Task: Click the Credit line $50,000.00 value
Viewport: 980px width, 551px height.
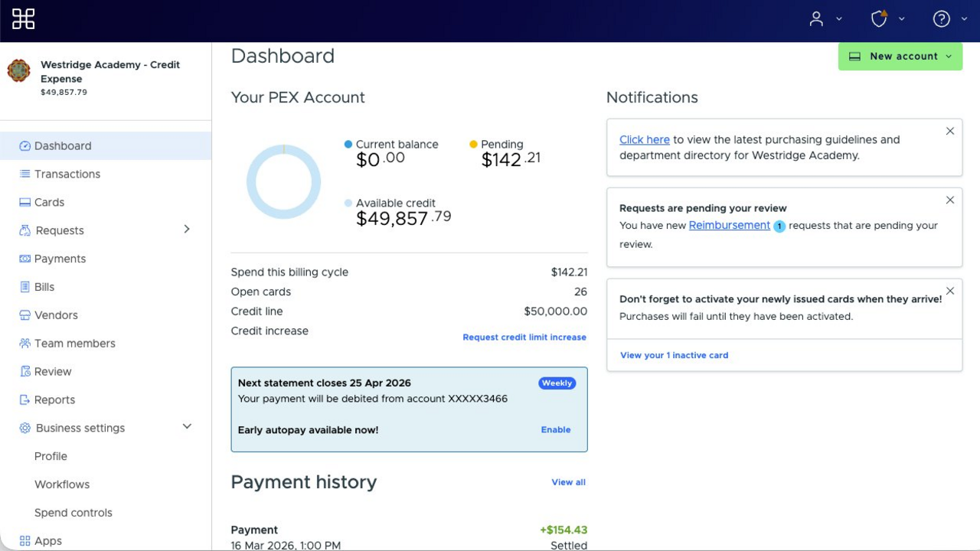Action: tap(556, 311)
